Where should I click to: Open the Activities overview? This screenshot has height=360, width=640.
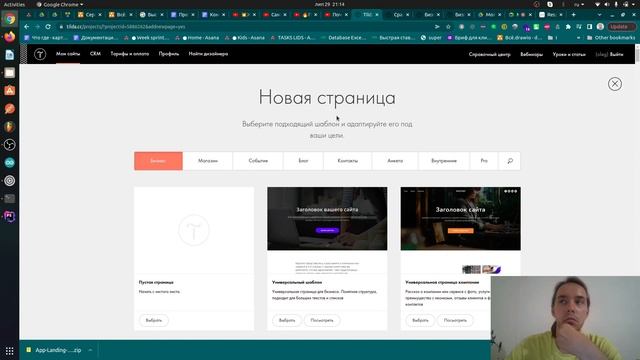pyautogui.click(x=14, y=4)
